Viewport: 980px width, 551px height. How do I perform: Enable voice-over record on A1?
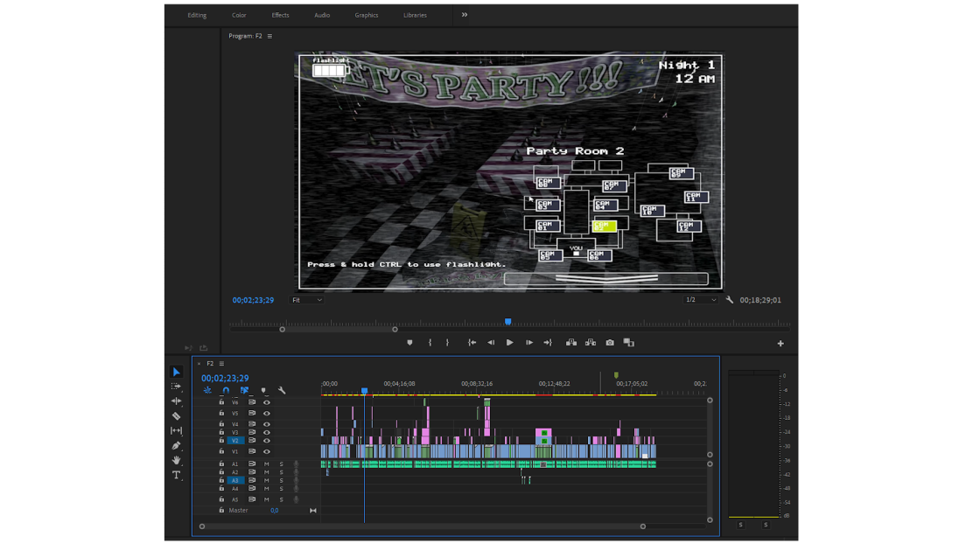pyautogui.click(x=297, y=464)
